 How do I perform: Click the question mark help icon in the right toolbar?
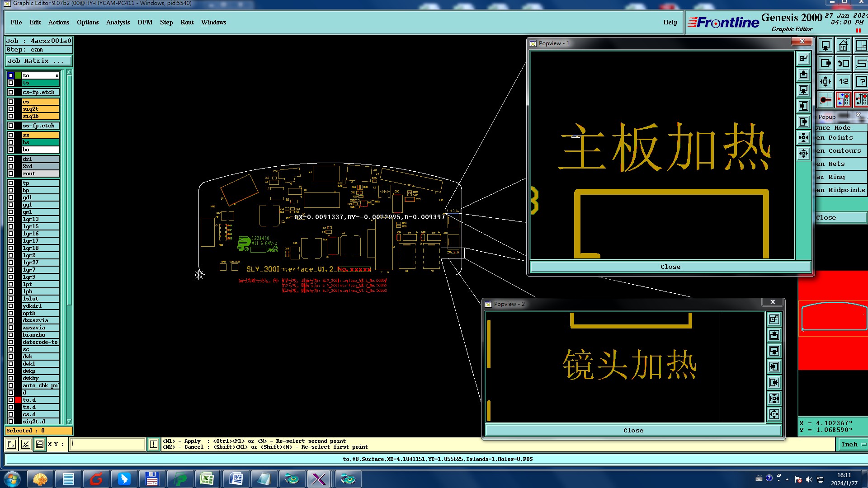861,82
